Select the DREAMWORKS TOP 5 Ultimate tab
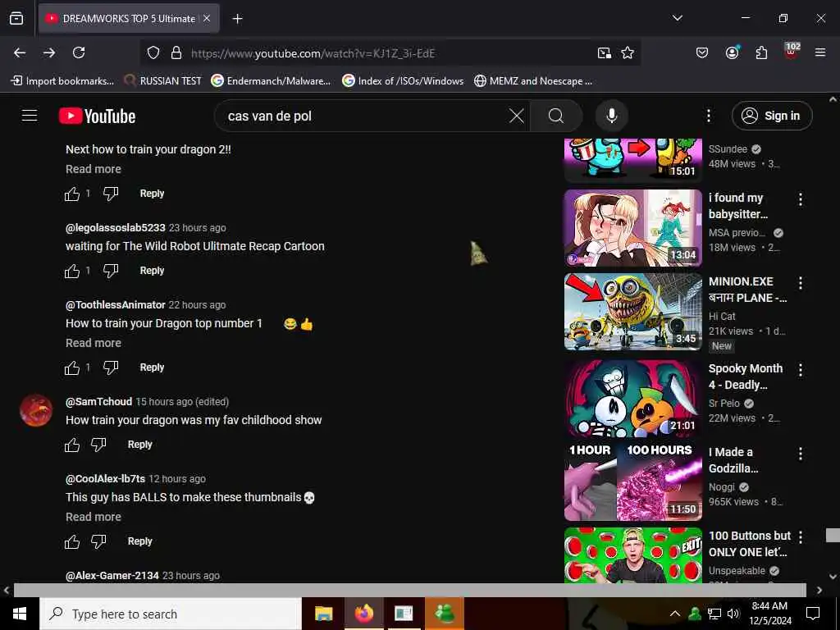The image size is (840, 630). pyautogui.click(x=129, y=19)
